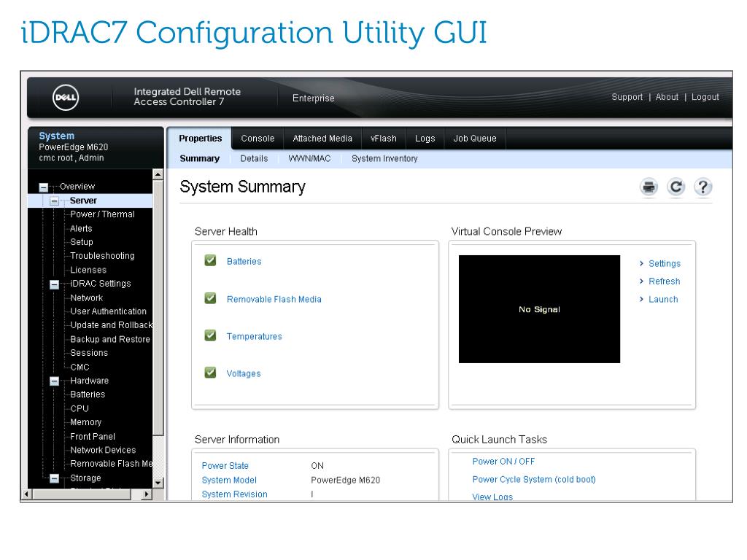Select Troubleshooting in the tree
The width and height of the screenshot is (747, 560).
click(102, 256)
